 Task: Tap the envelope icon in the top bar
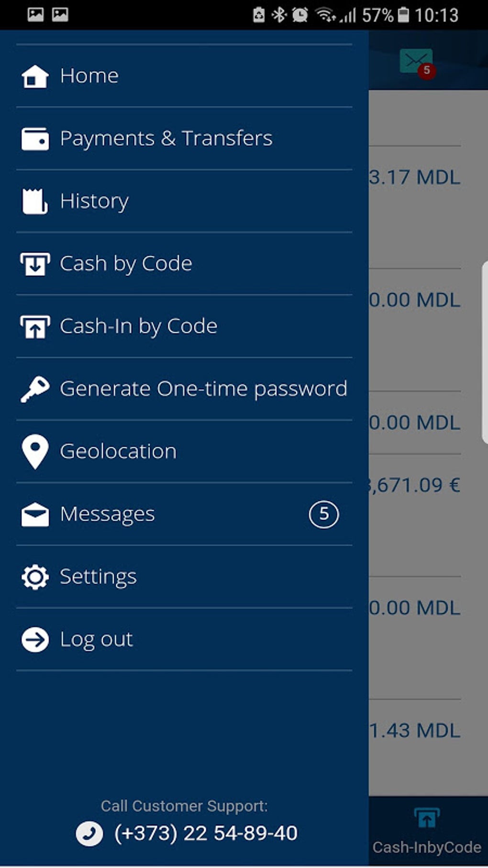point(416,61)
